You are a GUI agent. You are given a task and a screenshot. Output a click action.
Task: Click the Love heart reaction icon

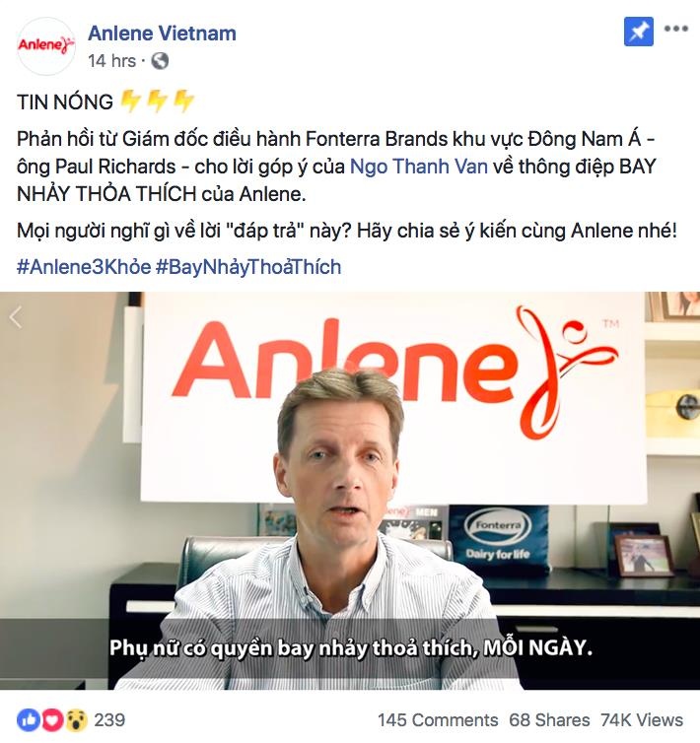53,720
